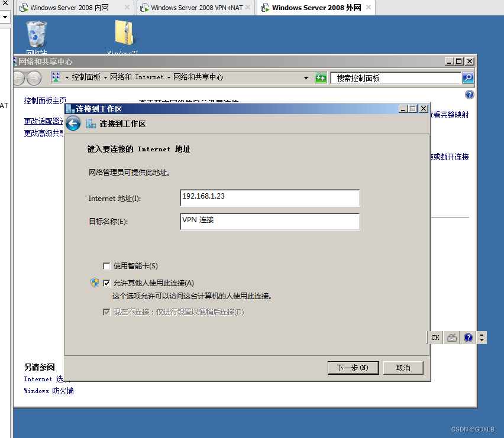
Task: Open the Recycle Bin desktop icon
Action: coord(37,37)
